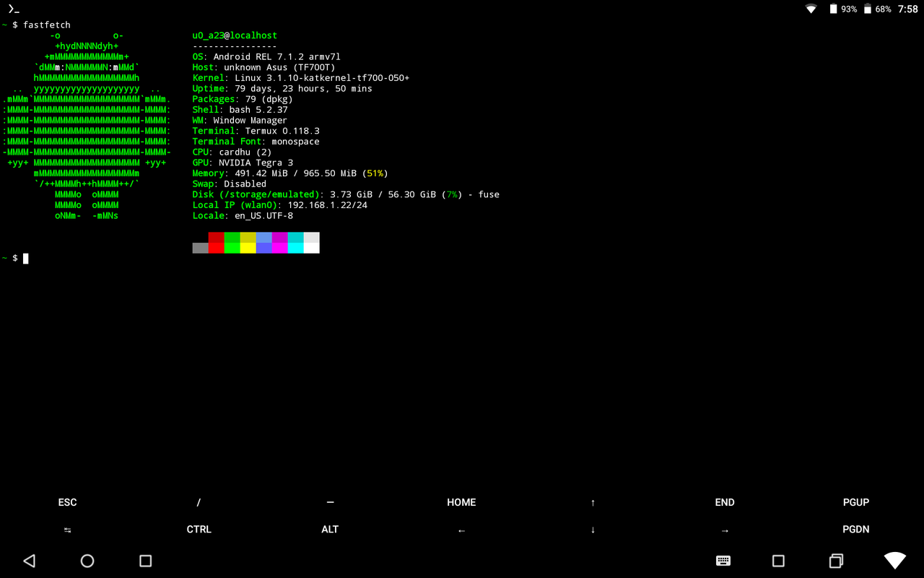
Task: Tap the 'Kernel: Linux 3.1.10-katkernel' line
Action: 301,78
